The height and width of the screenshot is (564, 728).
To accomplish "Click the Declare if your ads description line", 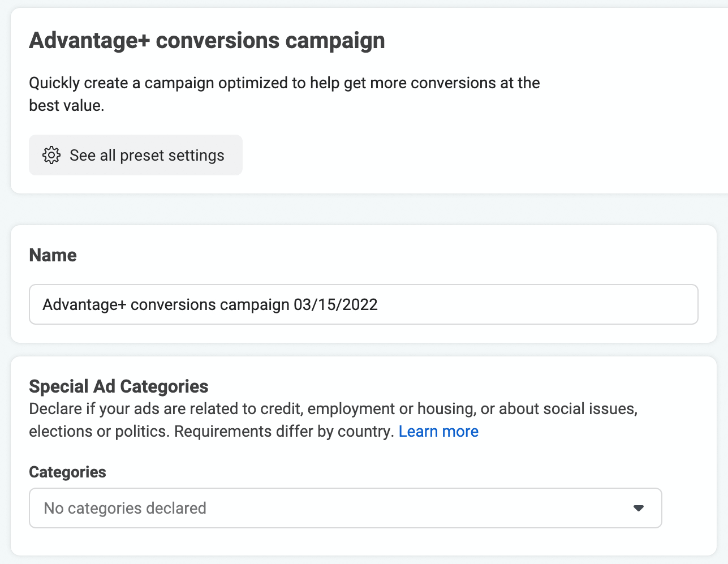I will pos(333,409).
